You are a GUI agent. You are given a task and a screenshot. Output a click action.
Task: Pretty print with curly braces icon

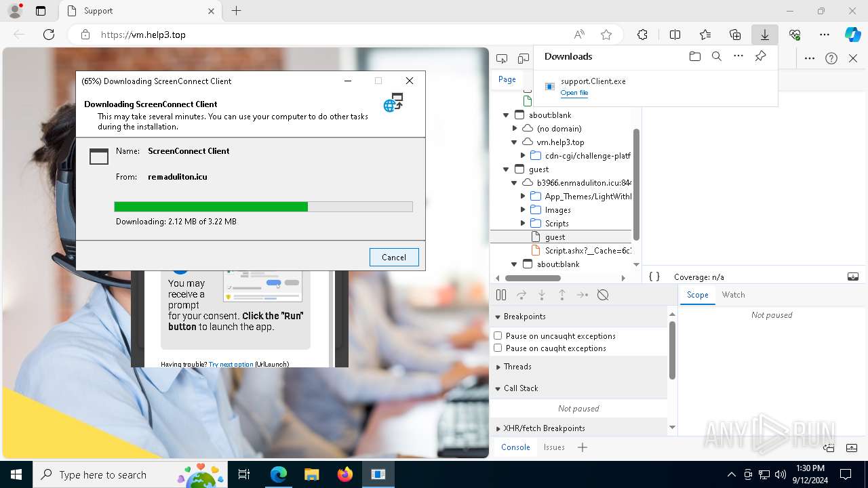click(654, 277)
